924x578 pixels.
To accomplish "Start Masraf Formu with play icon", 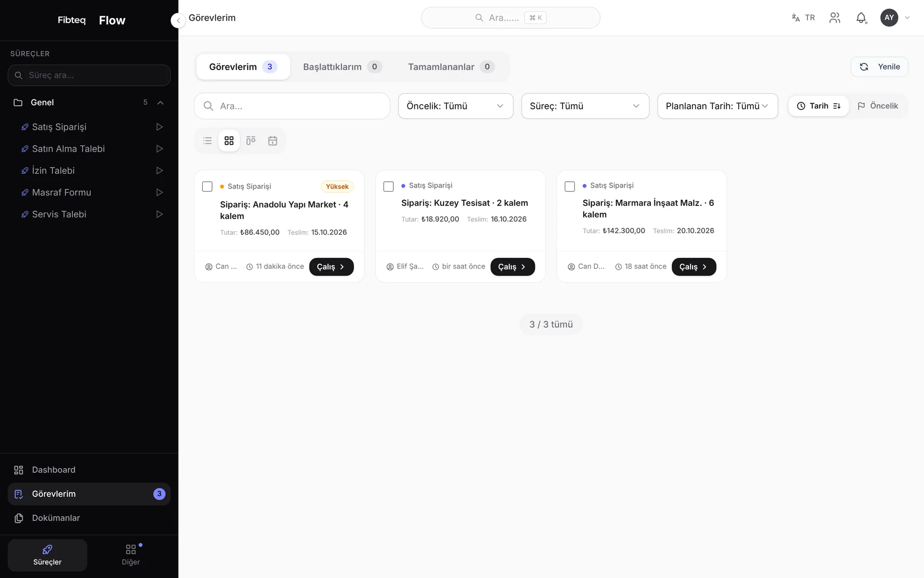I will pyautogui.click(x=160, y=193).
